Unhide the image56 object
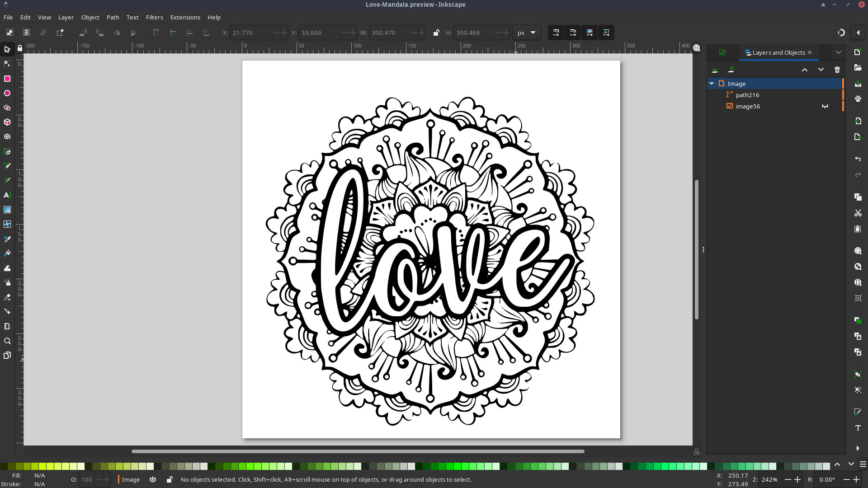868x488 pixels. 825,106
